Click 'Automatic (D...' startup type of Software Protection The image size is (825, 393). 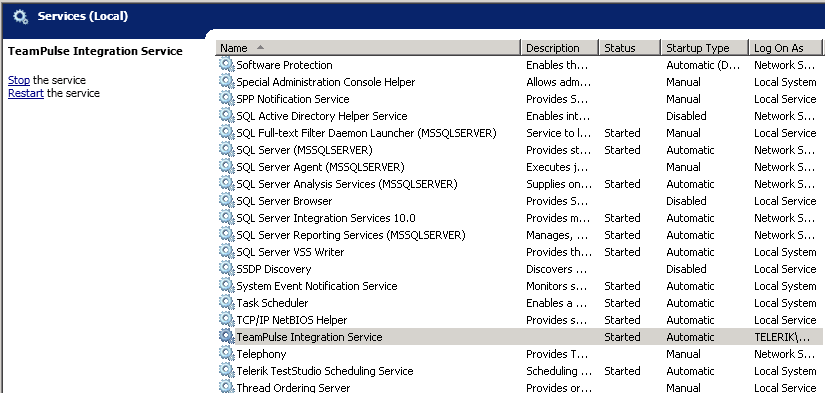(x=702, y=65)
